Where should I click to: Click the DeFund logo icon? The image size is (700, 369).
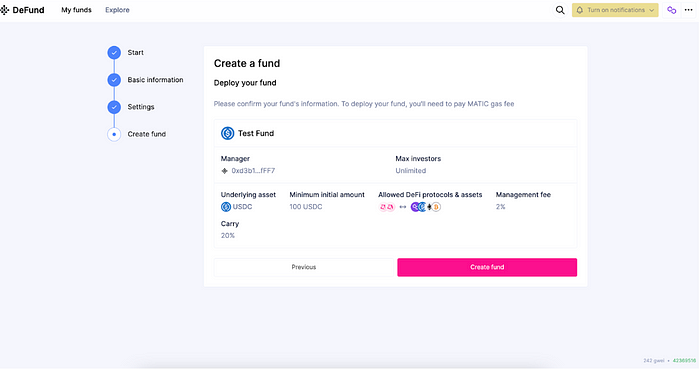[4, 10]
